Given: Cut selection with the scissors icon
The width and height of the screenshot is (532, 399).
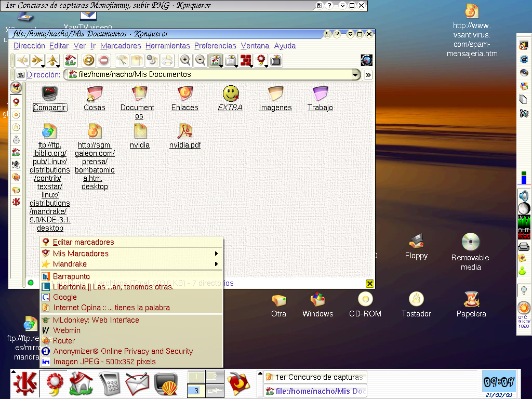Looking at the screenshot, I should click(122, 60).
